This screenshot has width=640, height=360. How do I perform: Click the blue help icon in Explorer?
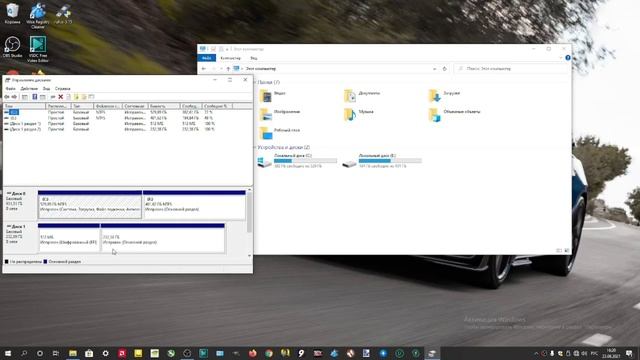click(568, 58)
